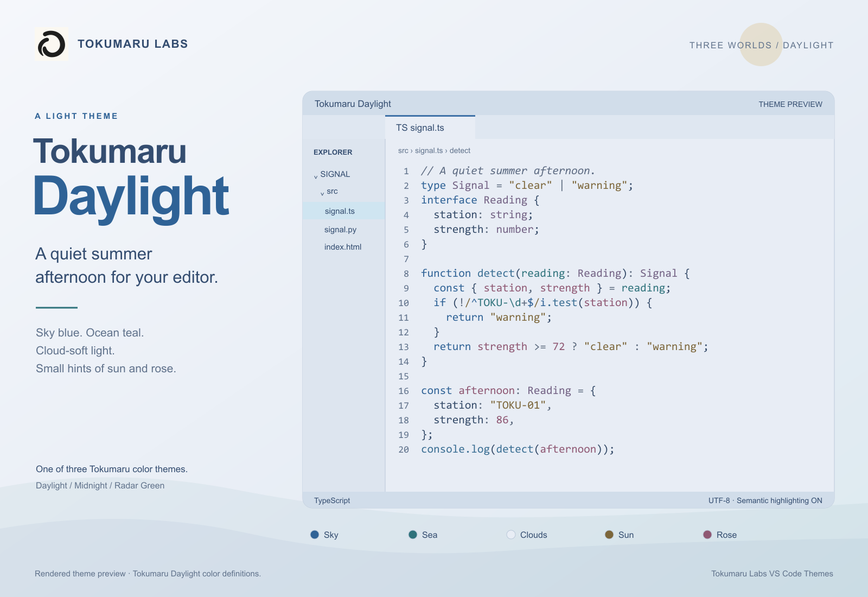Viewport: 868px width, 597px height.
Task: Click the Tokumaru Daylight window title
Action: (x=353, y=104)
